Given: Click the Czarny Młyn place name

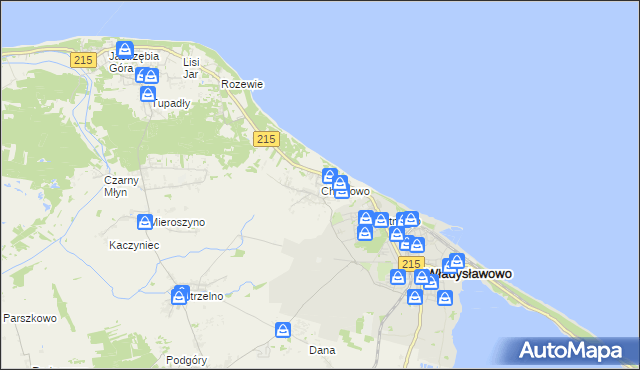Looking at the screenshot, I should pos(121,186).
